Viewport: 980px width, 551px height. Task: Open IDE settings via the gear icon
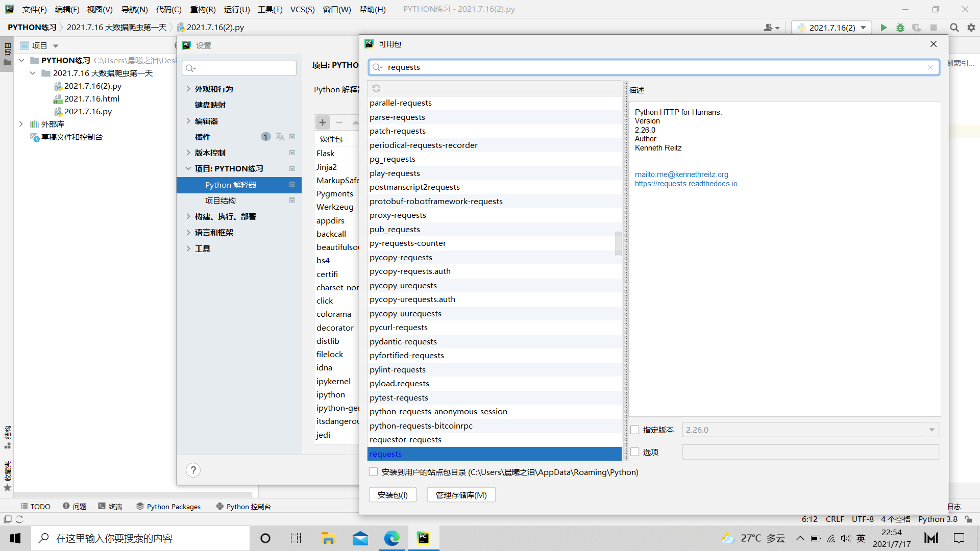(971, 28)
